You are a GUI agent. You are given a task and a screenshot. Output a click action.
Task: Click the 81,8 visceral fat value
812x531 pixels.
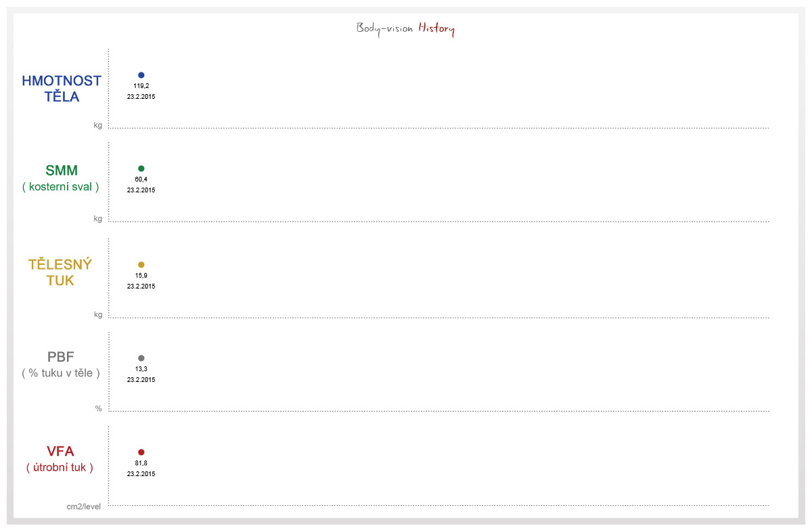(141, 463)
